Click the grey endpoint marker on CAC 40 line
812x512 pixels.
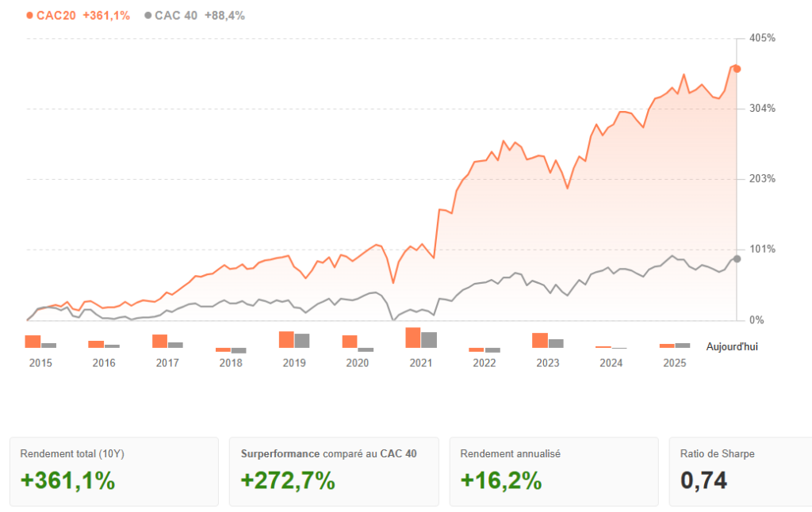737,259
